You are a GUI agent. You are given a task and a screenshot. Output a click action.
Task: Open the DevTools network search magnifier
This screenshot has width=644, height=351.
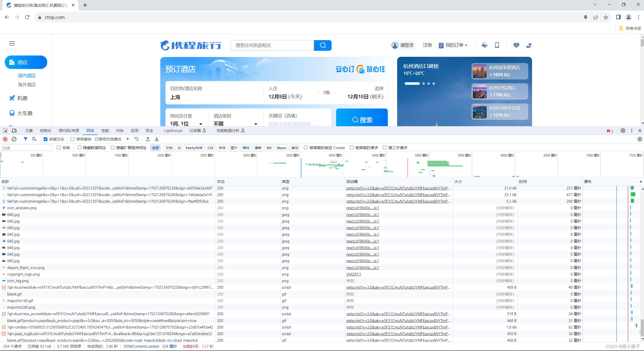pos(34,139)
